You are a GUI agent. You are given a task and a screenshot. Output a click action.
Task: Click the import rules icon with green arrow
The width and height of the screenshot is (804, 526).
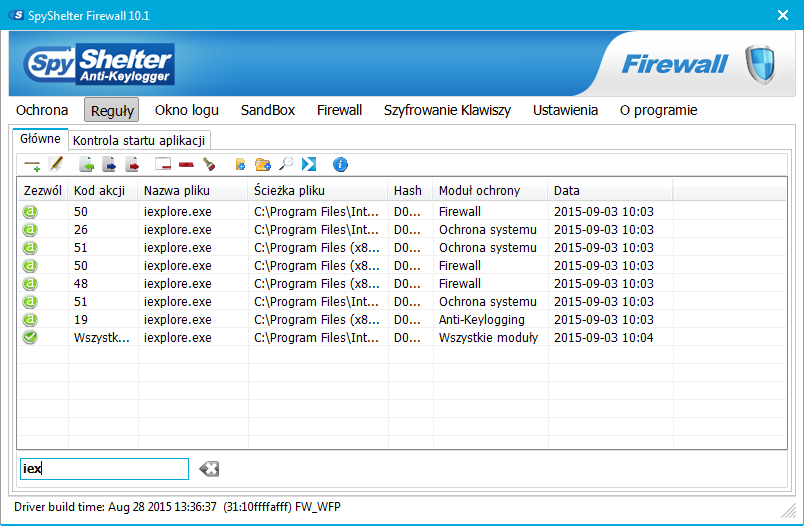[86, 165]
